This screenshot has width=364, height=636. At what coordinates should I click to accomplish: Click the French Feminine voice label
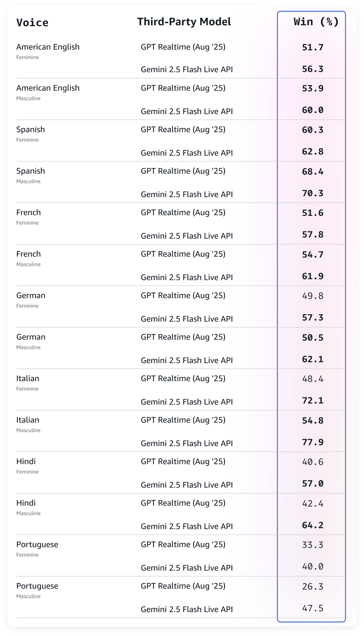click(28, 212)
